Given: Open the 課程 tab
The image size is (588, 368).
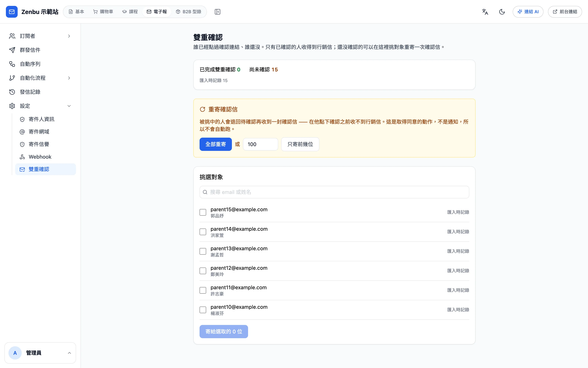Looking at the screenshot, I should tap(130, 12).
